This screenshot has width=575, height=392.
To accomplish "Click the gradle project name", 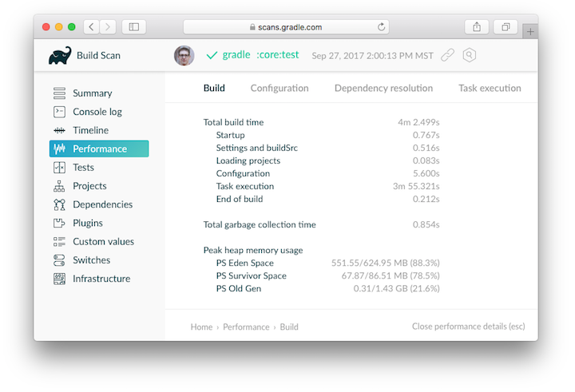I will (236, 54).
